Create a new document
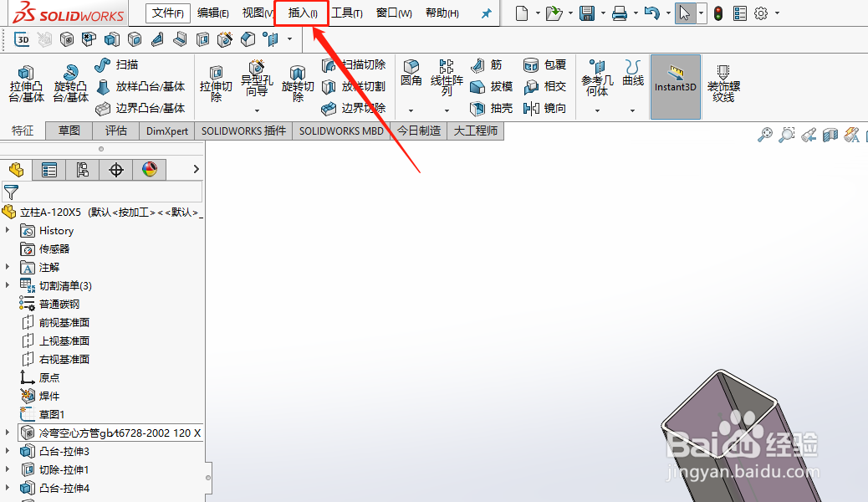868x502 pixels. click(522, 13)
